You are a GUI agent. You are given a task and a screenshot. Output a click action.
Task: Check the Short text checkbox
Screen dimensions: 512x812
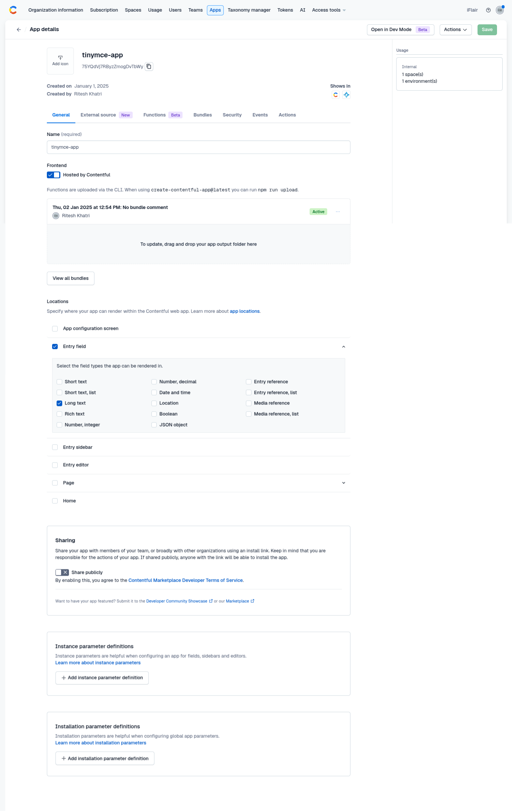click(x=59, y=382)
